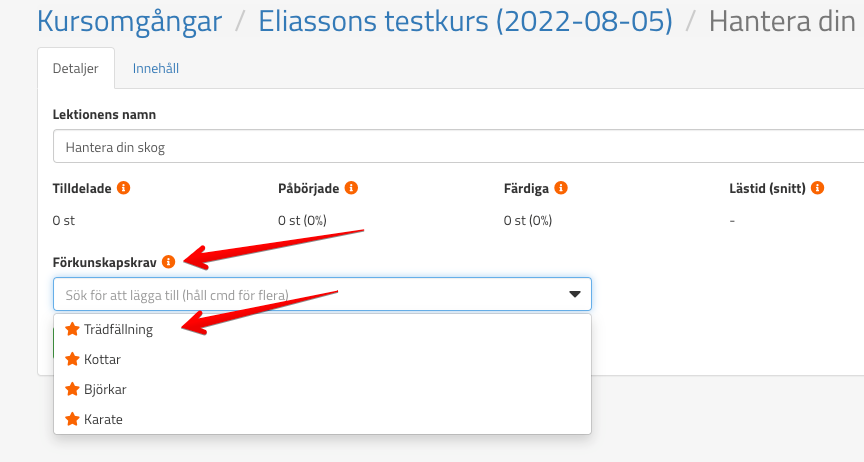Viewport: 864px width, 462px height.
Task: Click star icon beside Björkar
Action: 72,389
